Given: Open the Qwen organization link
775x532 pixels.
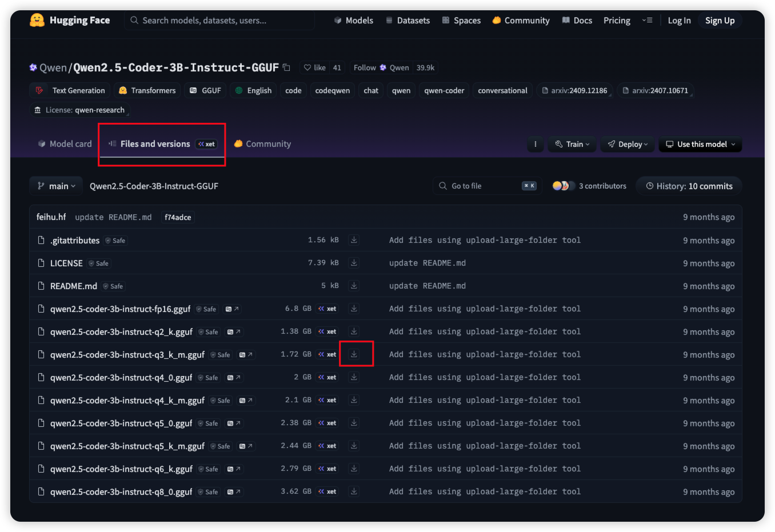Looking at the screenshot, I should [x=53, y=67].
